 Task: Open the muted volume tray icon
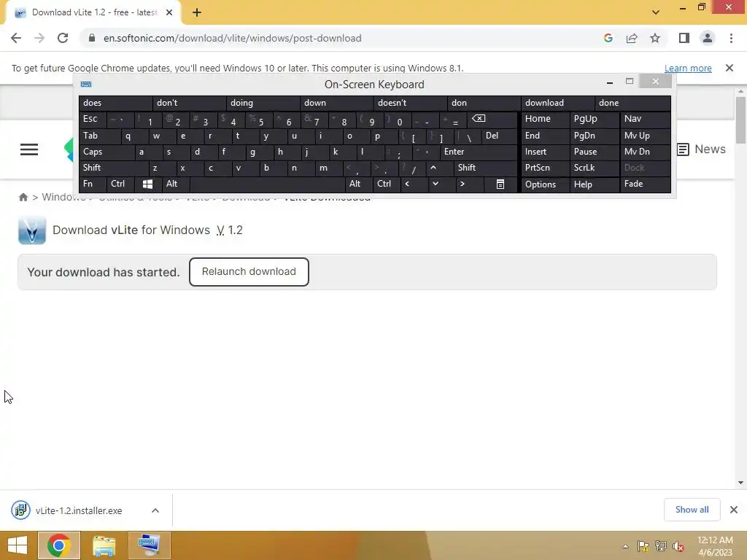coord(678,546)
